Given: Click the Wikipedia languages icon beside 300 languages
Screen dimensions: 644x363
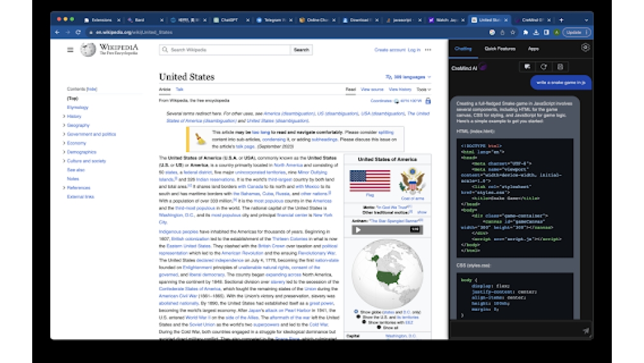Looking at the screenshot, I should click(x=388, y=77).
